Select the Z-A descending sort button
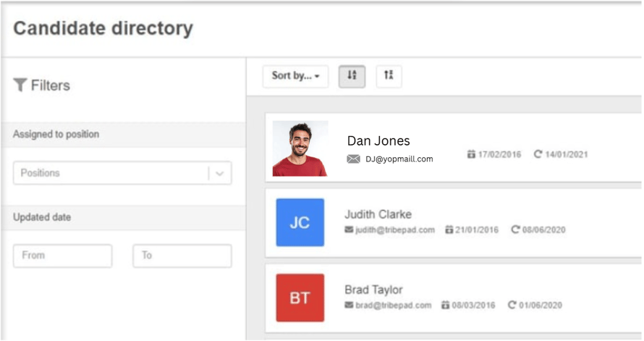This screenshot has height=341, width=644. tap(389, 76)
